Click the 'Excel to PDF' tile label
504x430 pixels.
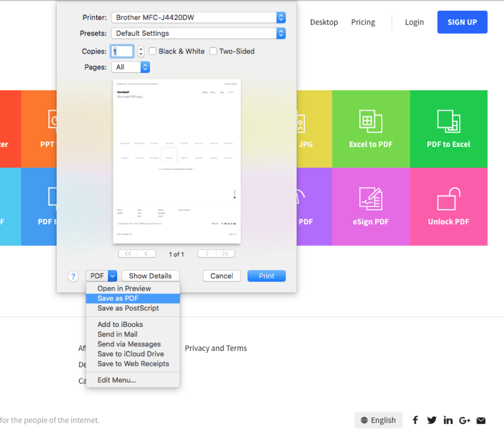(371, 144)
